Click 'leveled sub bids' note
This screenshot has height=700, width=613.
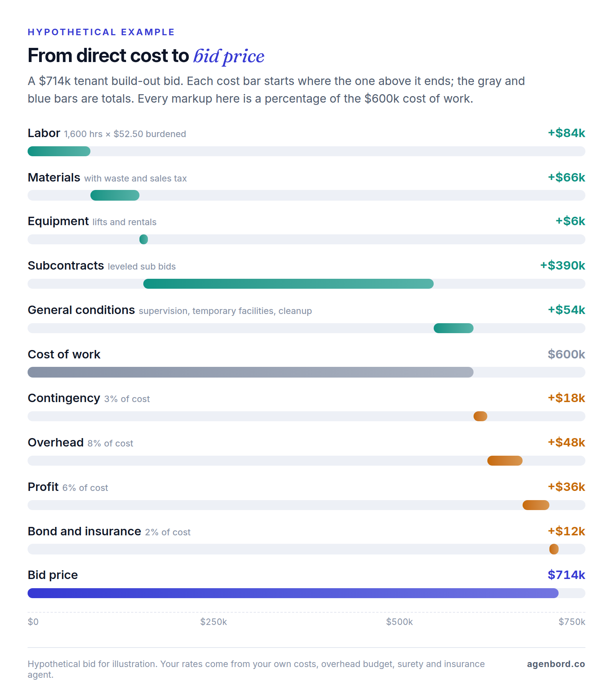click(x=142, y=267)
